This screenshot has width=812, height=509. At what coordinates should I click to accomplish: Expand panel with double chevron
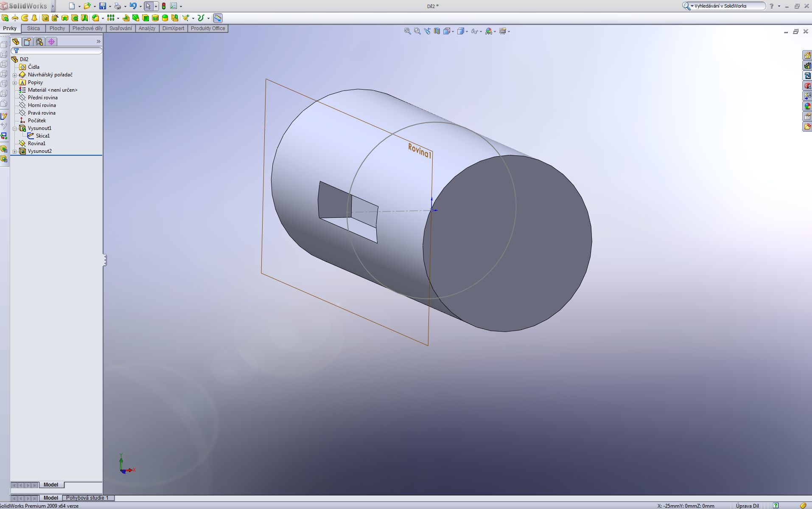98,42
